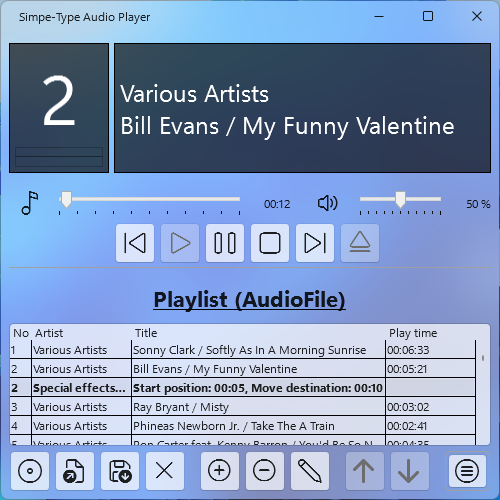500x500 pixels.
Task: Select track Sonny Clark / Softly As In A Morning Sunrise
Action: pyautogui.click(x=243, y=350)
